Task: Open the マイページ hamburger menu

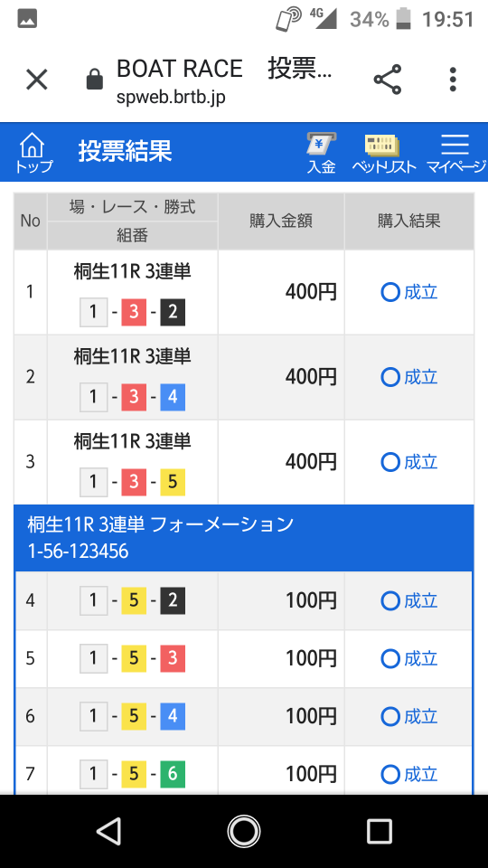Action: click(x=455, y=153)
